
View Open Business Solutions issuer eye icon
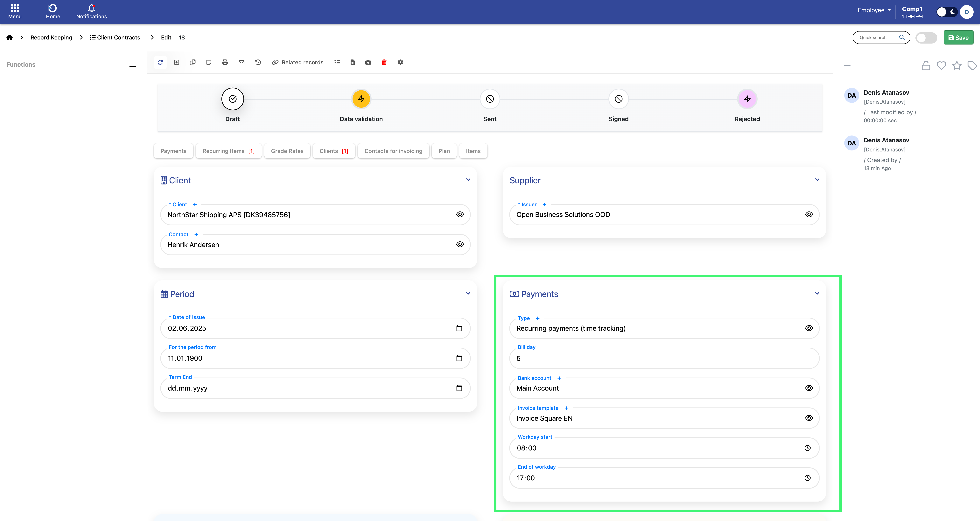809,214
